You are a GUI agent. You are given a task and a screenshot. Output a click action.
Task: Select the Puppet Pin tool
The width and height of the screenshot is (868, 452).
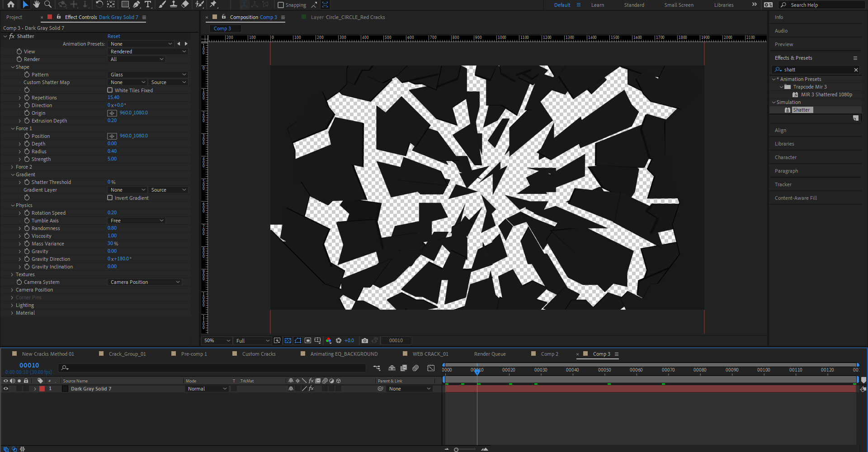pos(214,5)
